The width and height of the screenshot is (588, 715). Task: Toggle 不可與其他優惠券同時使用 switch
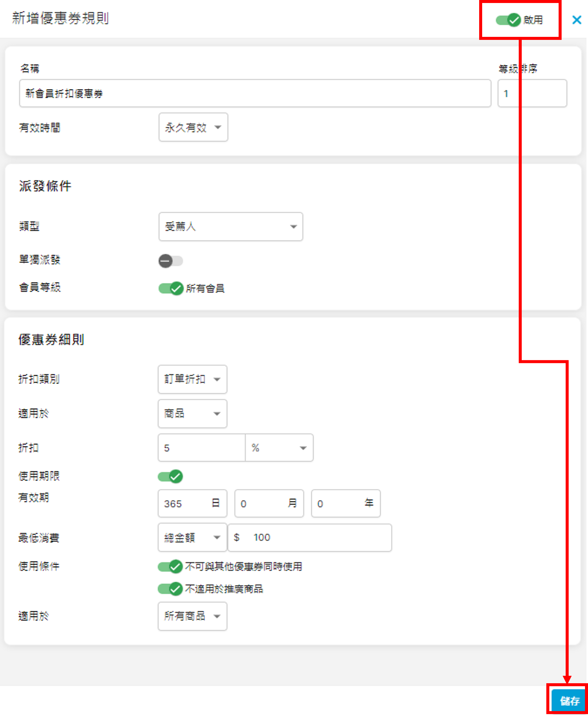(x=170, y=566)
